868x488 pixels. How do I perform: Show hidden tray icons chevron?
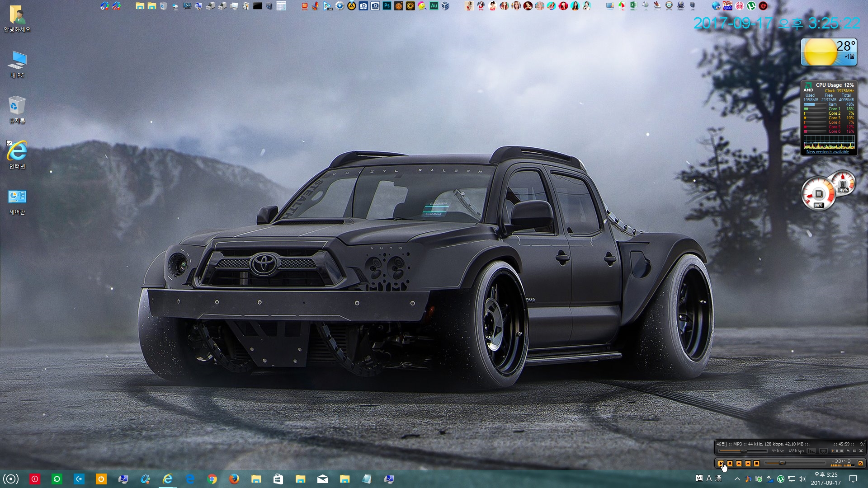[x=737, y=479]
